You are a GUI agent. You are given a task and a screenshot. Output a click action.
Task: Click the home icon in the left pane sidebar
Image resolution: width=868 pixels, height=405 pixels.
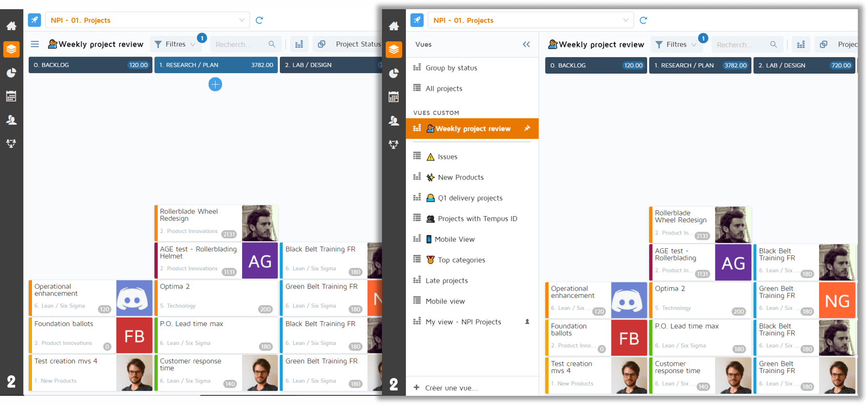(11, 26)
